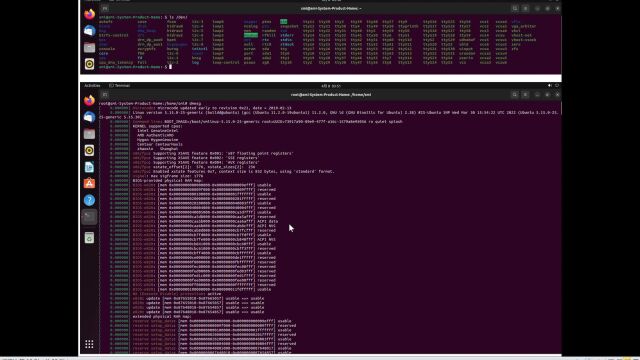Open Firefox from the lower desktop dock
The width and height of the screenshot is (640, 360).
point(89,100)
